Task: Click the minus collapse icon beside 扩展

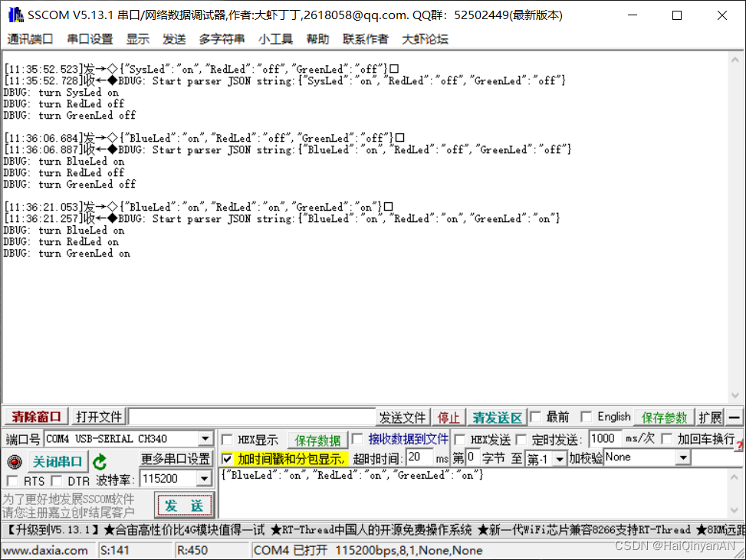Action: [734, 417]
